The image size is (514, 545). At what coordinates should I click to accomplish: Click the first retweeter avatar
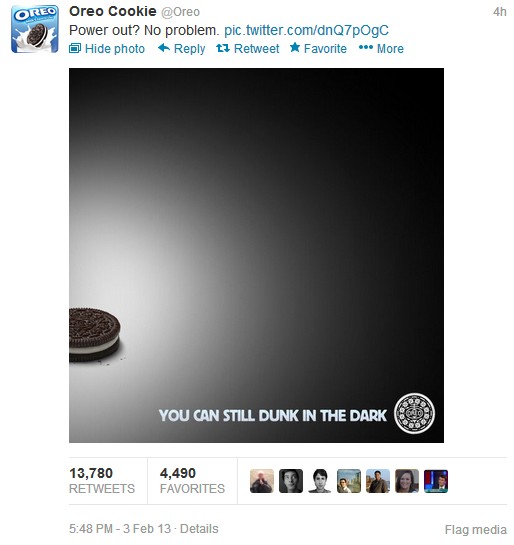point(262,481)
